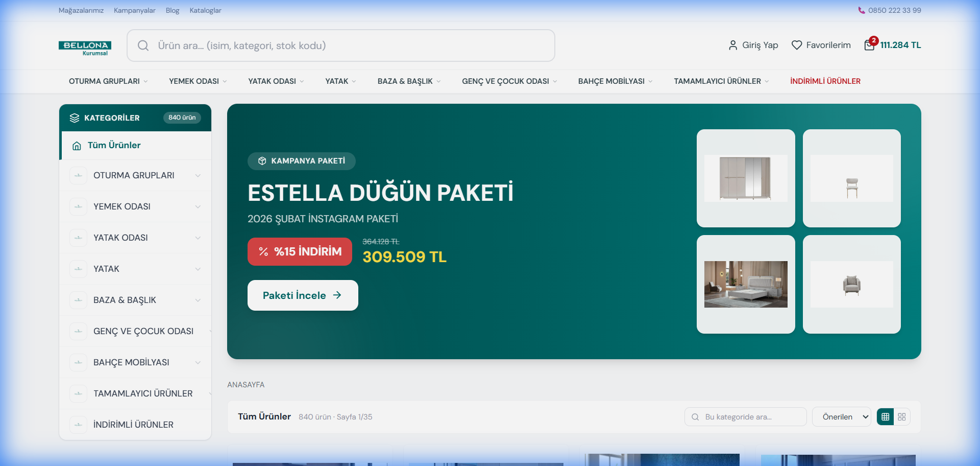Select the wardrobe thumbnail in banner
Screen dimensions: 980x466
click(x=746, y=178)
